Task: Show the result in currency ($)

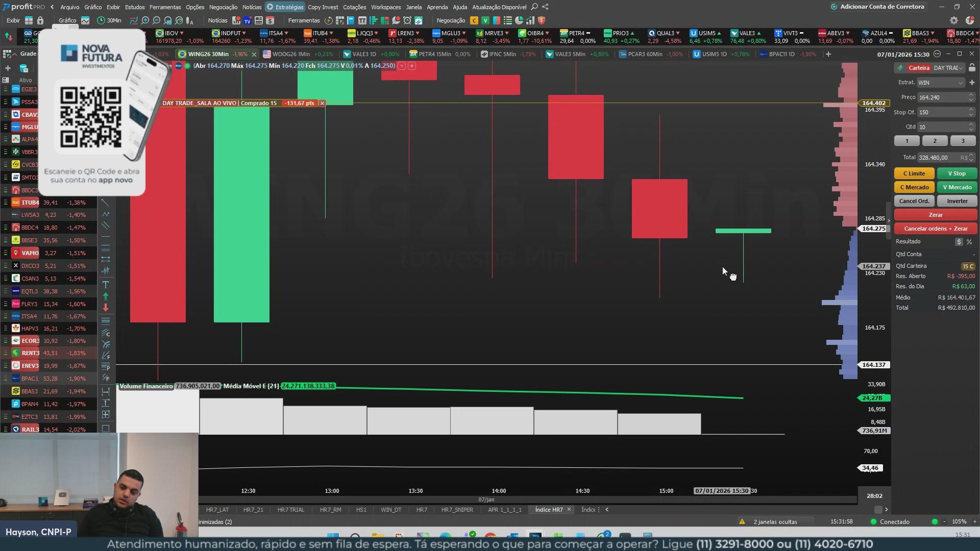Action: pyautogui.click(x=959, y=242)
